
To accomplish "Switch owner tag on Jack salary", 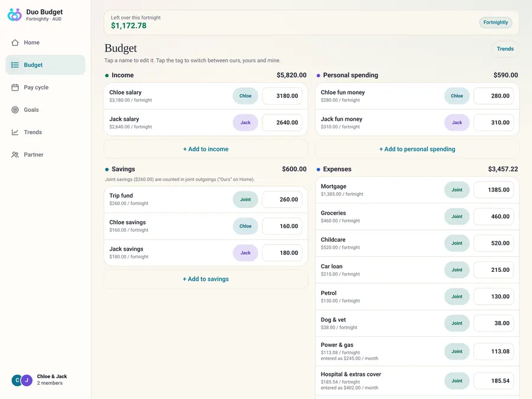I will (245, 122).
